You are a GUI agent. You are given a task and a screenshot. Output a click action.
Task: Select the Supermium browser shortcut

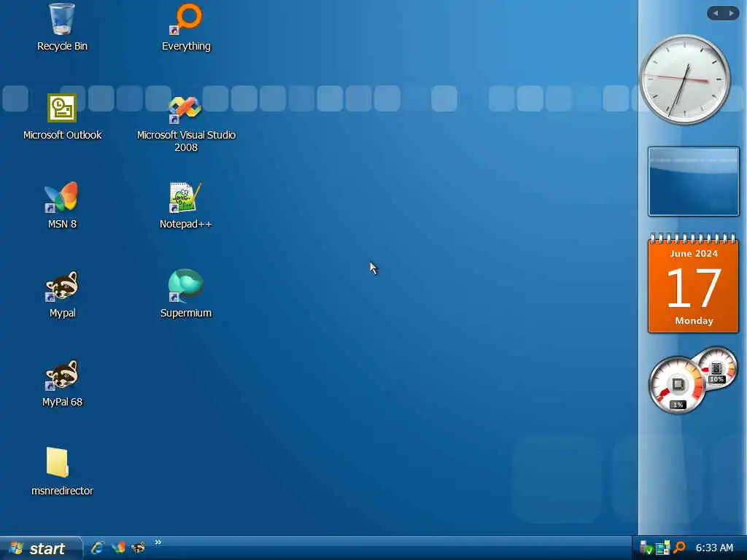[186, 294]
